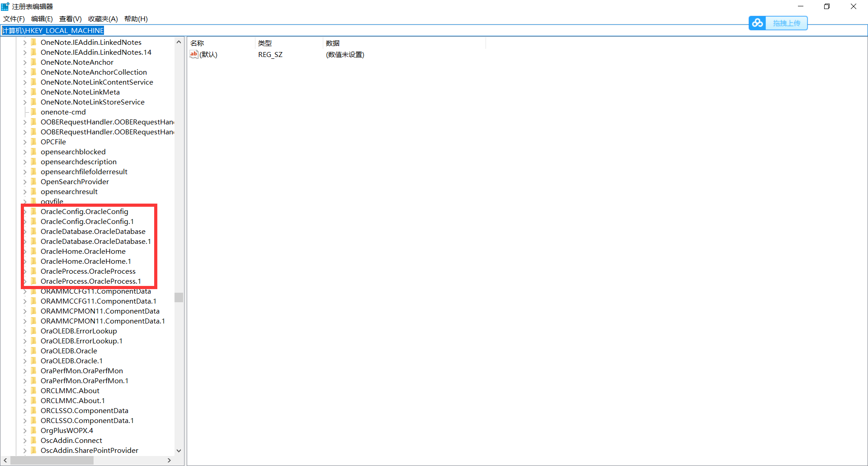868x466 pixels.
Task: Click folder icon of opensearchresult
Action: (33, 191)
